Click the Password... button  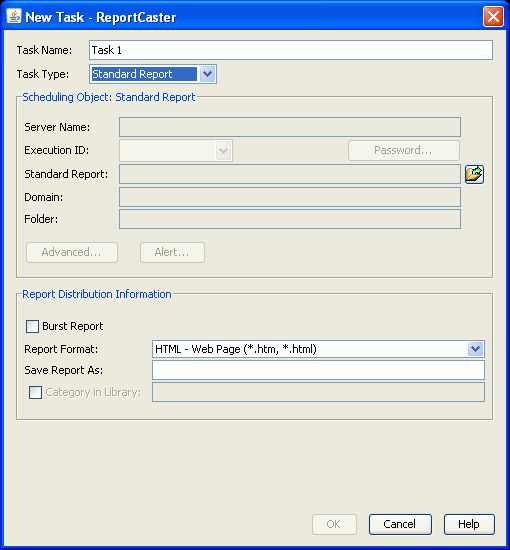tap(404, 150)
